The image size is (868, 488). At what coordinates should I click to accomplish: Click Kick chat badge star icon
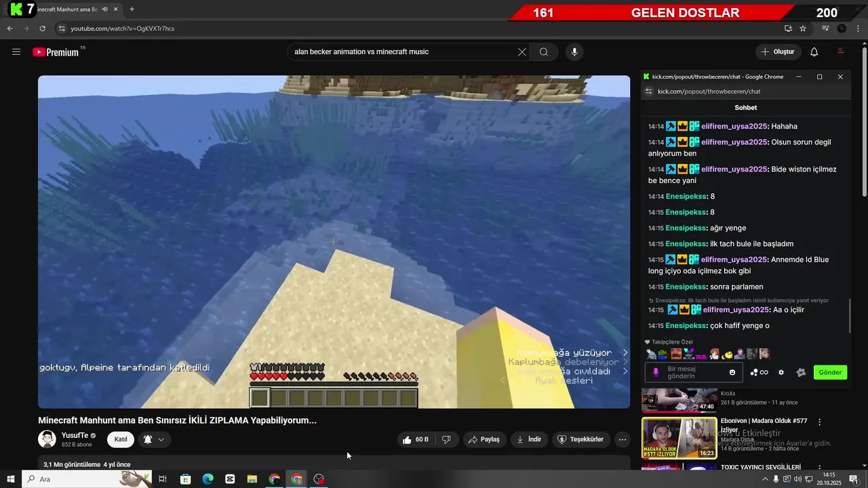(x=801, y=372)
